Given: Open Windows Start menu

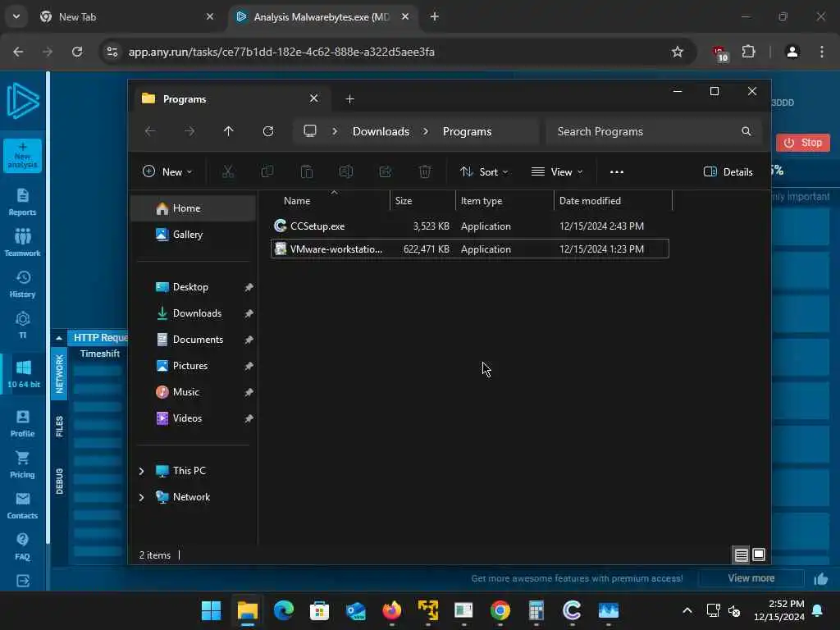Looking at the screenshot, I should point(211,610).
